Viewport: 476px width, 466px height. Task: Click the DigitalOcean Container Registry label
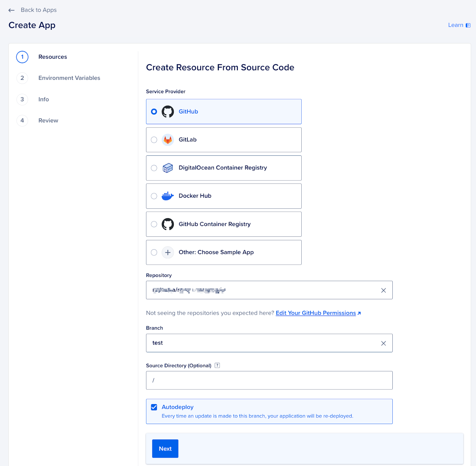[x=223, y=168]
